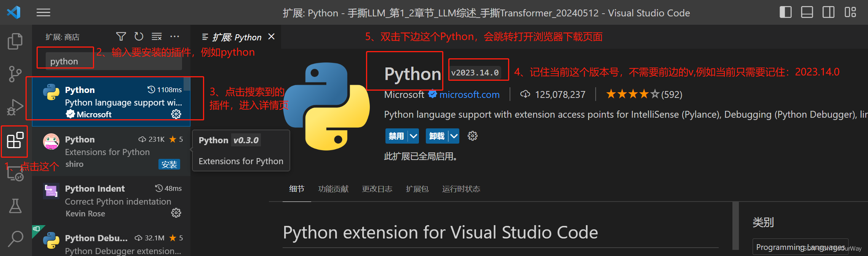Click the extension list scrollbar

pyautogui.click(x=187, y=84)
